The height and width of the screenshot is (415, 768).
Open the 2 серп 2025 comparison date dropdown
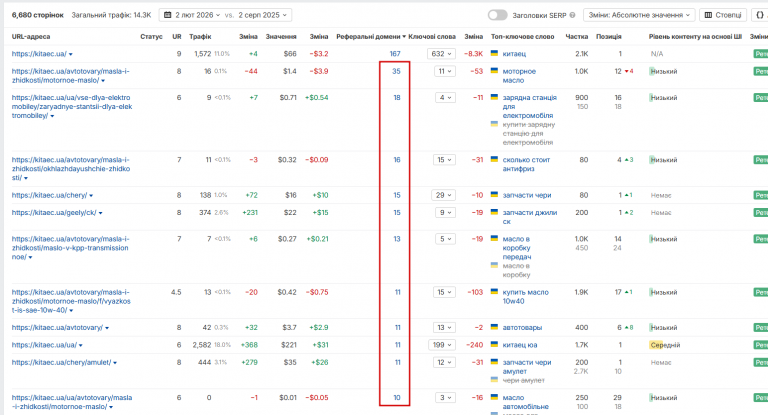(263, 15)
